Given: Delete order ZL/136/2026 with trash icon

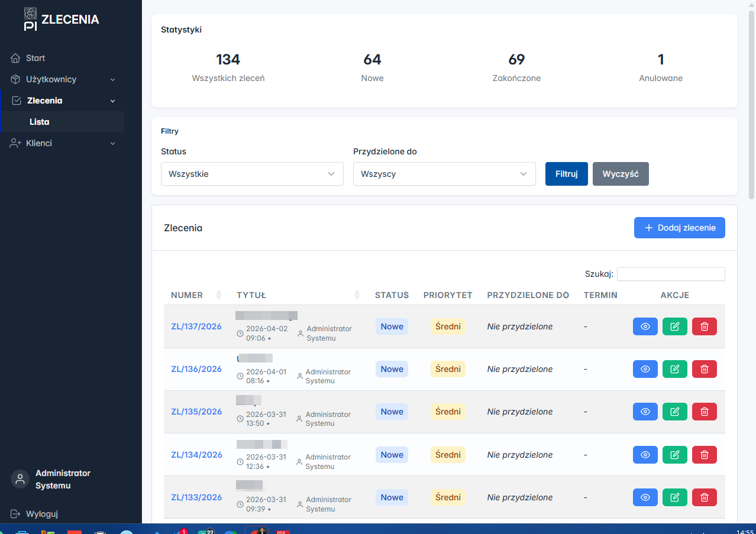Looking at the screenshot, I should click(704, 369).
